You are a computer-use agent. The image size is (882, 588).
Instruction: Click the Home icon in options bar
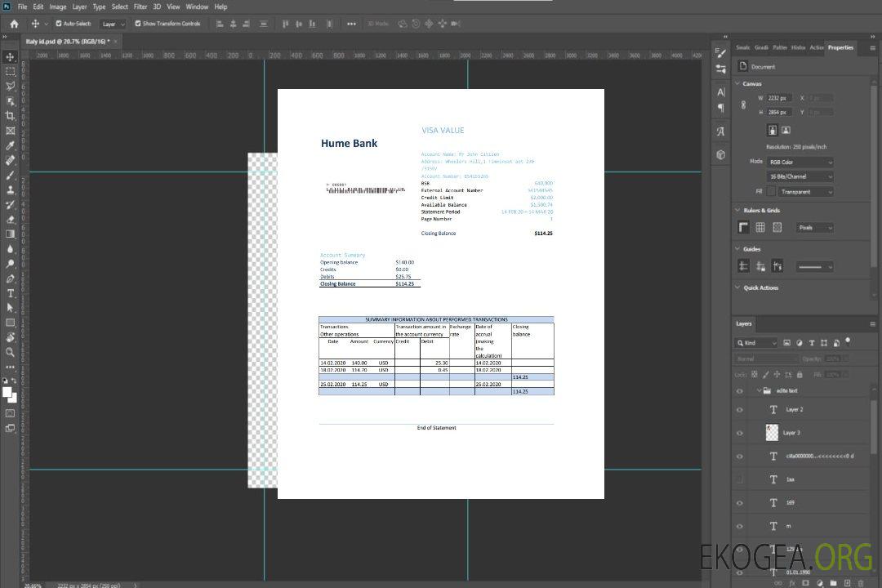tap(14, 24)
